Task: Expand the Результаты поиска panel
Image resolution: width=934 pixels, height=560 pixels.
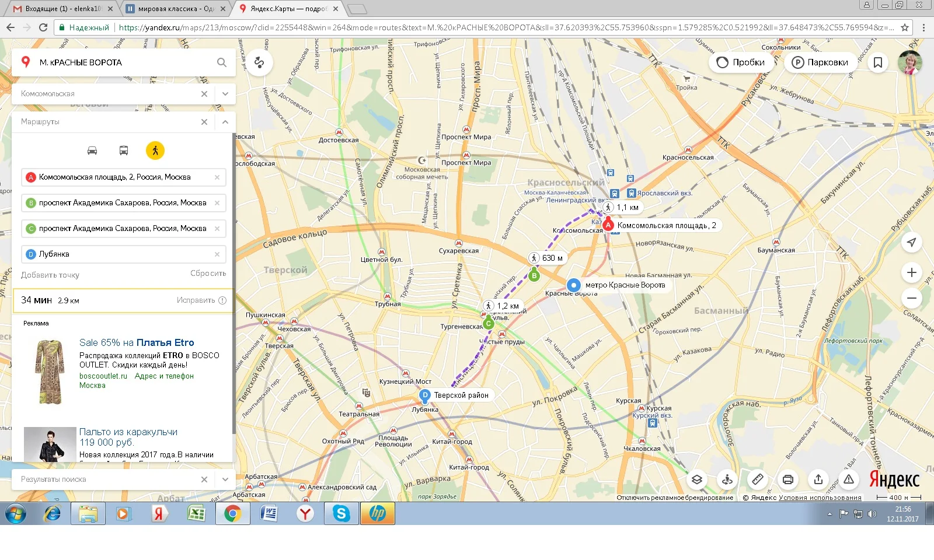Action: pos(225,480)
